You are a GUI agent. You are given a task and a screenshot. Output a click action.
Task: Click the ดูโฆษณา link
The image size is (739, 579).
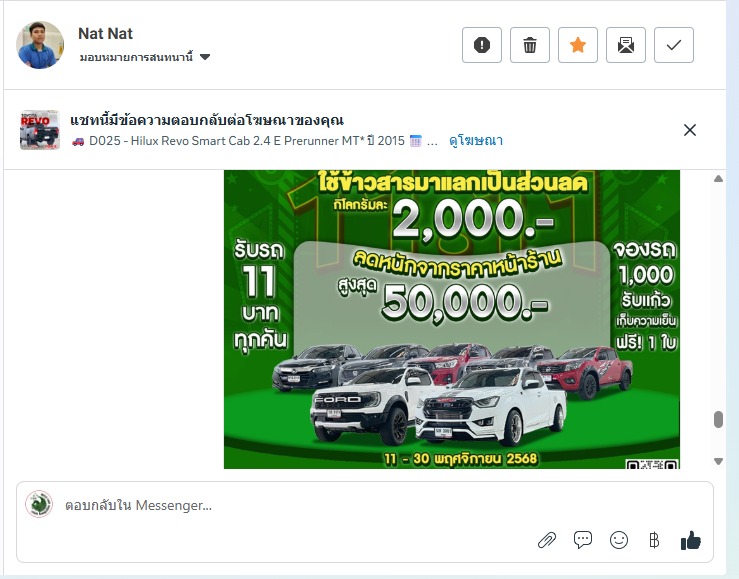click(x=476, y=140)
